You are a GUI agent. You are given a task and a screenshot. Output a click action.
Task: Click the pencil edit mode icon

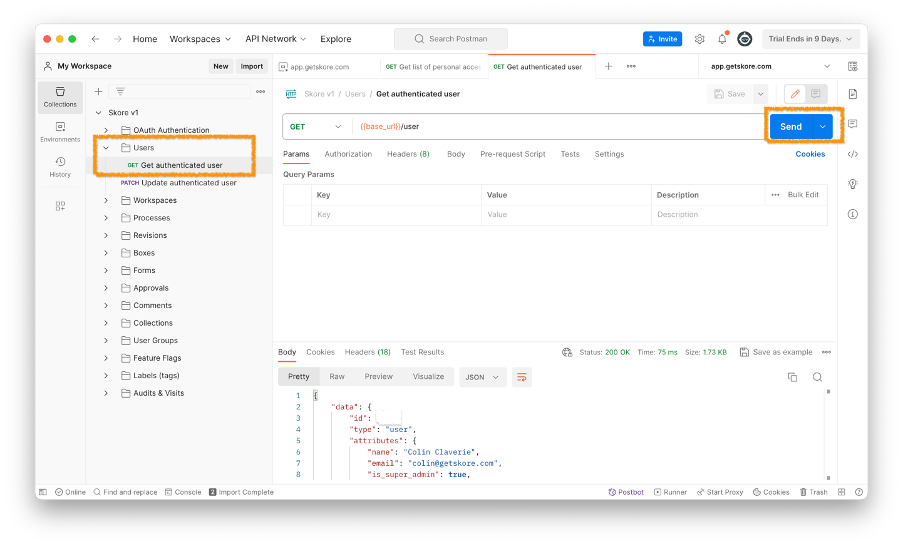[795, 93]
